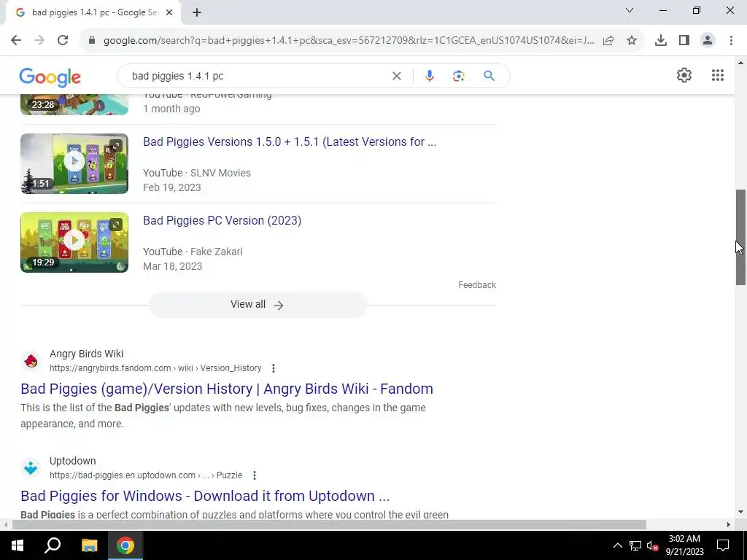Click Chrome icon in taskbar
Viewport: 747px width, 560px height.
click(x=125, y=545)
